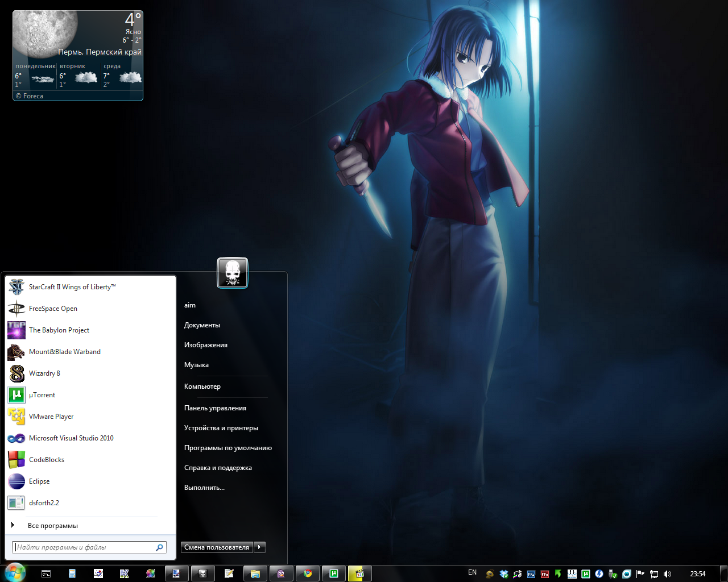Launch StarCraft II Wings of Liberty
Viewport: 728px width, 582px height.
[72, 287]
